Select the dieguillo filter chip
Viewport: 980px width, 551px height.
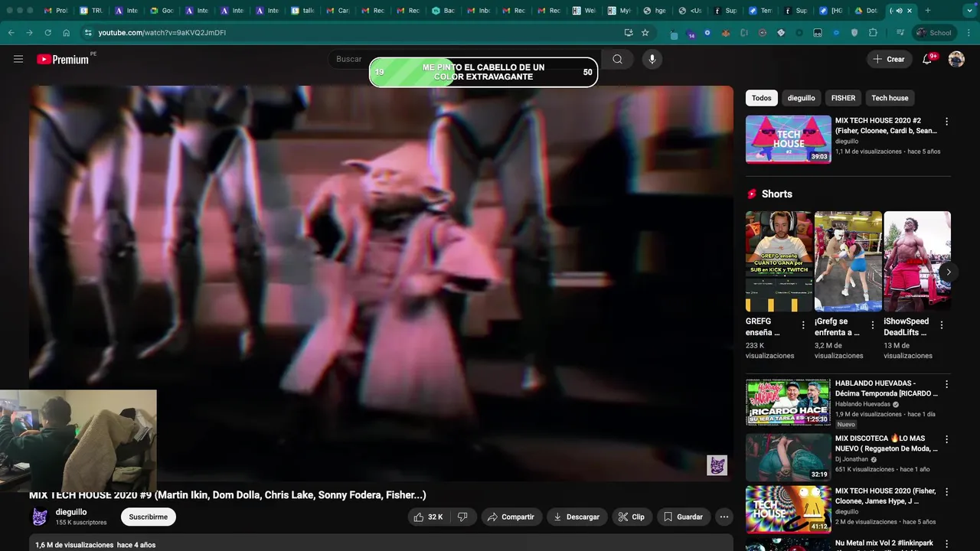click(x=802, y=98)
